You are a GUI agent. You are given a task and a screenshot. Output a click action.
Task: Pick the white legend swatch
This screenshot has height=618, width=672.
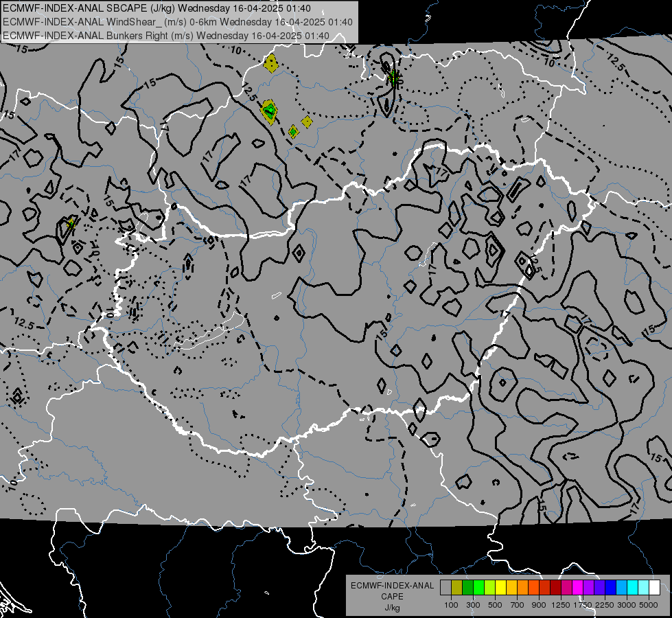[x=654, y=588]
